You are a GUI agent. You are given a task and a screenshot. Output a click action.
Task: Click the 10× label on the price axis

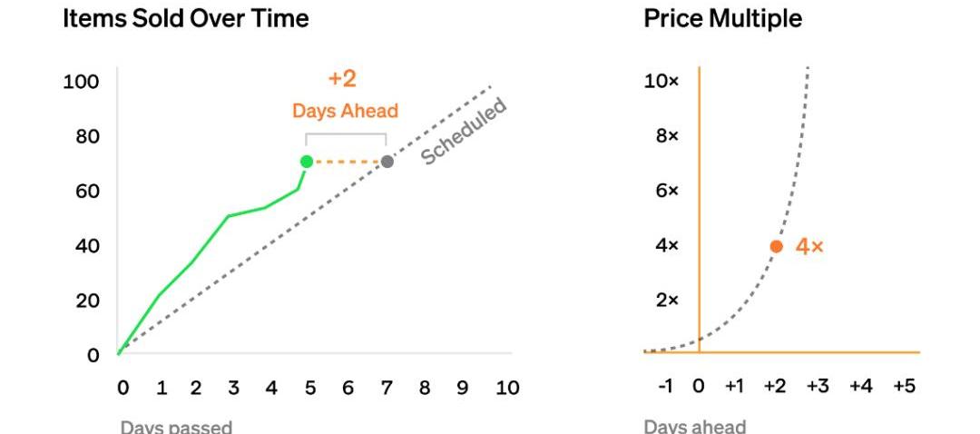tap(661, 82)
